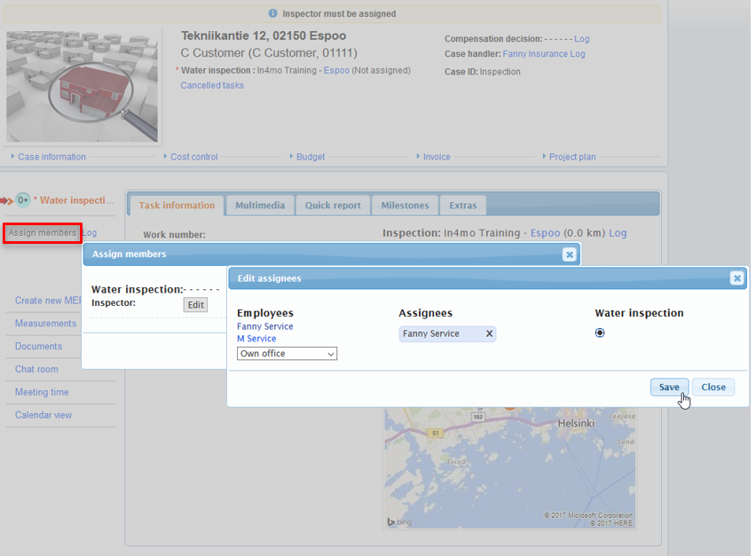Click the house magnifier case thumbnail

(83, 85)
